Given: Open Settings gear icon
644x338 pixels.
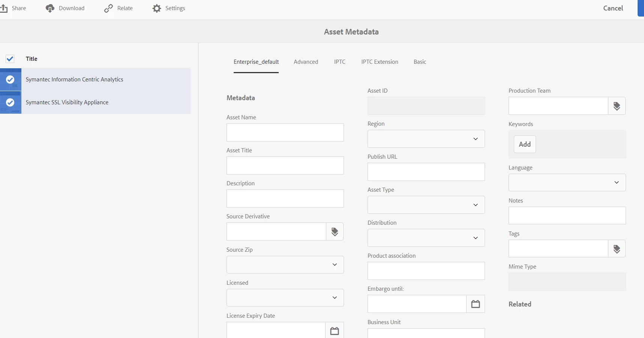Looking at the screenshot, I should (157, 8).
